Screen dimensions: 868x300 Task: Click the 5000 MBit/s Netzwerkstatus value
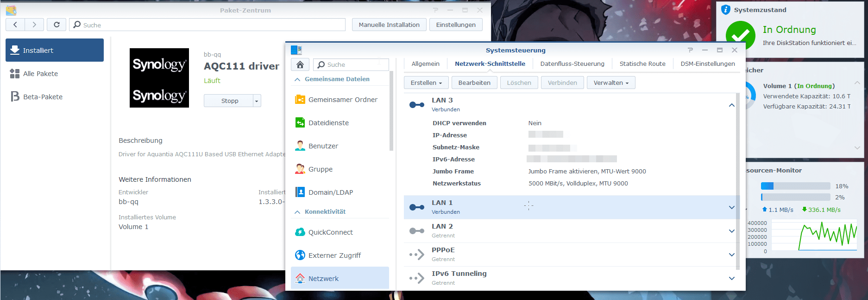coord(578,183)
